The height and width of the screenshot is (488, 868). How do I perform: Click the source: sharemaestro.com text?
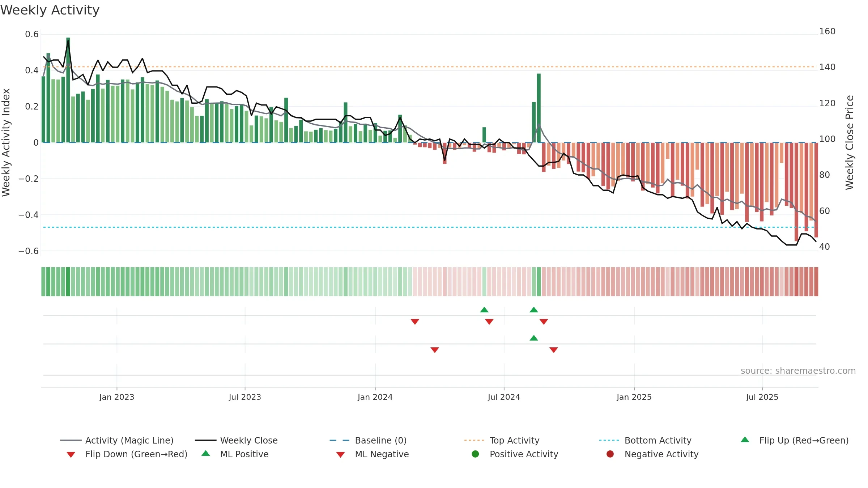(x=798, y=371)
